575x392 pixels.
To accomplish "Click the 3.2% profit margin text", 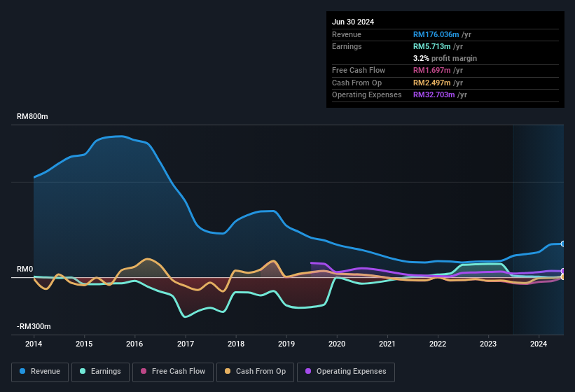I will [445, 58].
